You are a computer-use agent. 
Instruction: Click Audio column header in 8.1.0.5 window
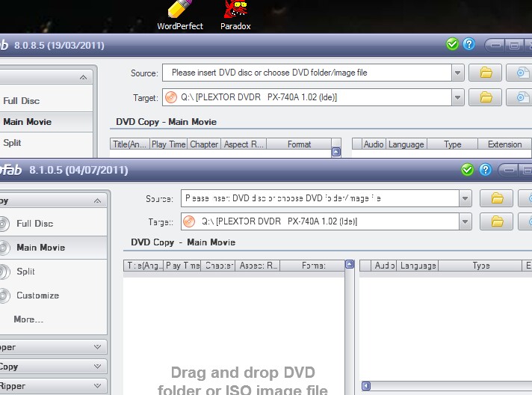coord(385,266)
